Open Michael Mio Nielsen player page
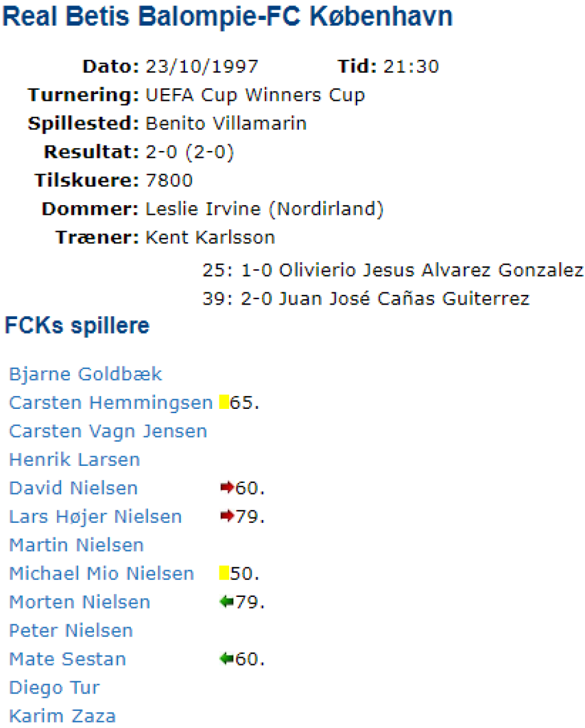Viewport: 585px width, 728px height. coord(102,574)
